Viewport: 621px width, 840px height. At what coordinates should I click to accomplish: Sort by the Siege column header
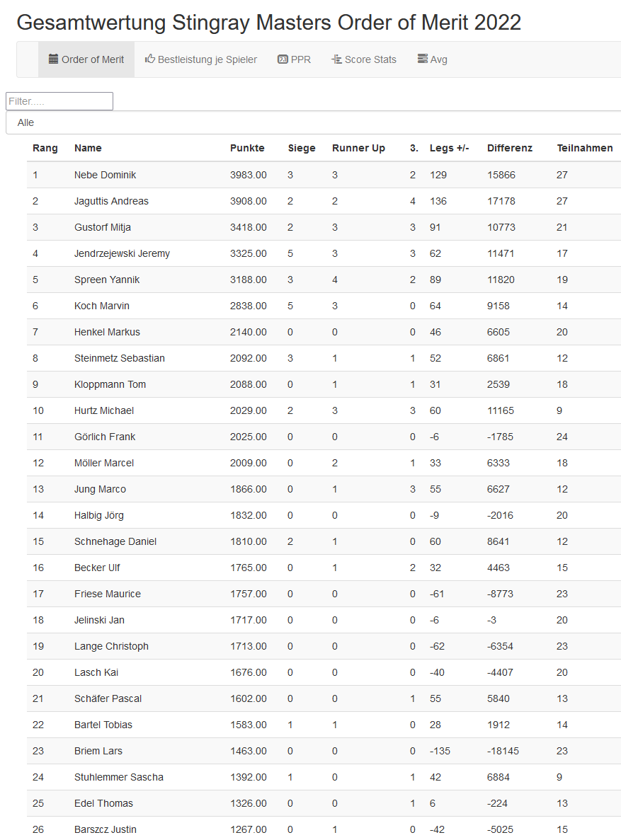(x=302, y=148)
